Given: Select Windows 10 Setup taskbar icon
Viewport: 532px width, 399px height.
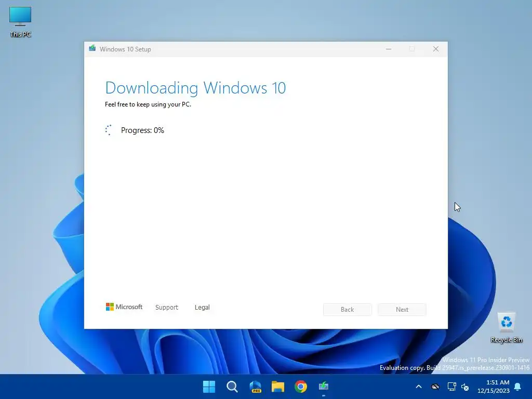Looking at the screenshot, I should pyautogui.click(x=324, y=387).
